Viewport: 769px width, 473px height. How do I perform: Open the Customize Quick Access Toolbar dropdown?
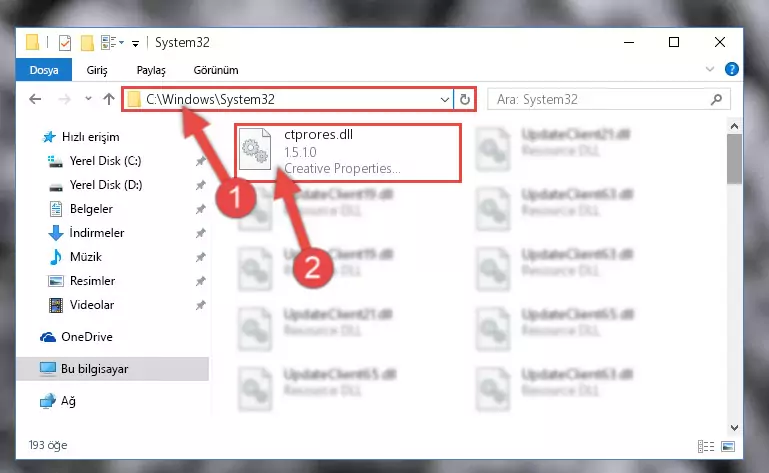pos(135,44)
